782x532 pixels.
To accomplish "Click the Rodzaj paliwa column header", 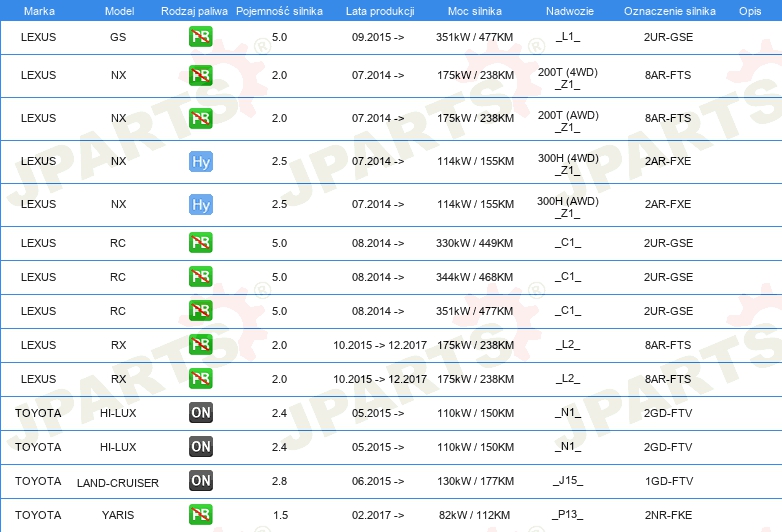I will click(194, 11).
